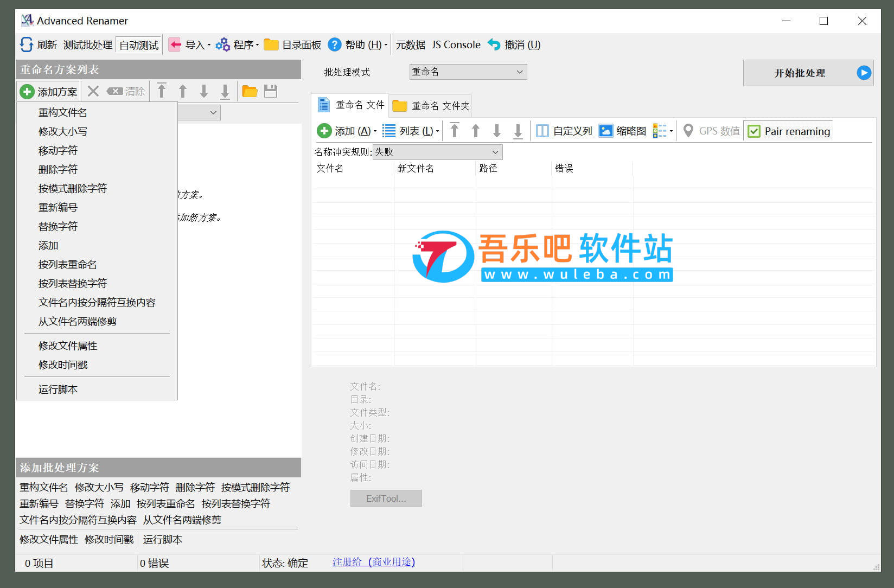Click the save methods floppy icon
Viewport: 894px width, 588px height.
pos(271,91)
